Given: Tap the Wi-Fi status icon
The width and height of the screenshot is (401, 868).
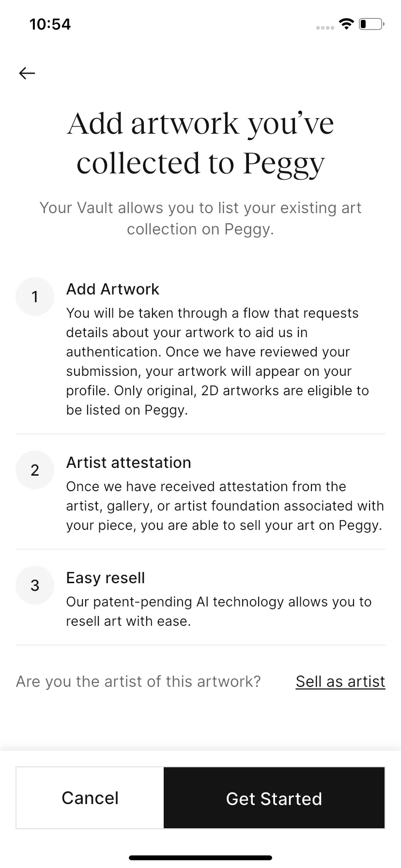Looking at the screenshot, I should 346,23.
